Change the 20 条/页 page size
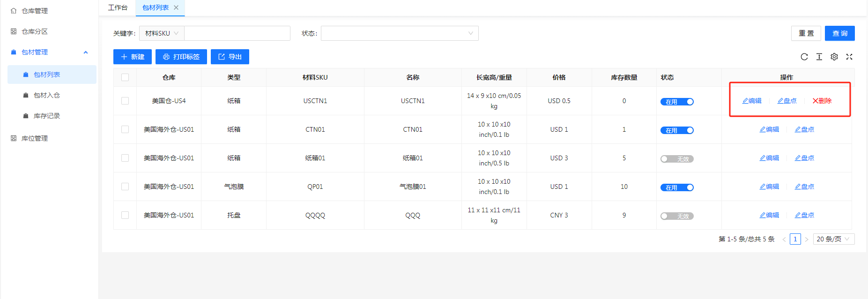The width and height of the screenshot is (868, 299). point(833,239)
